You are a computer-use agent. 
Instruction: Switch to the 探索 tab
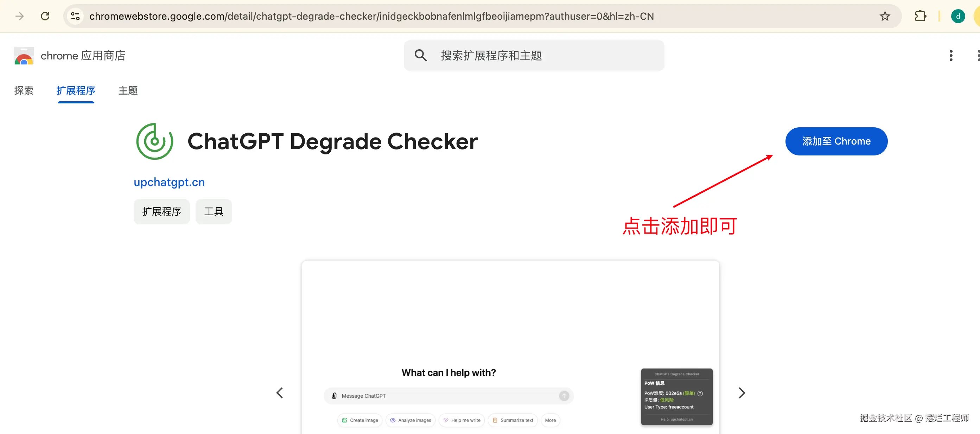coord(24,90)
